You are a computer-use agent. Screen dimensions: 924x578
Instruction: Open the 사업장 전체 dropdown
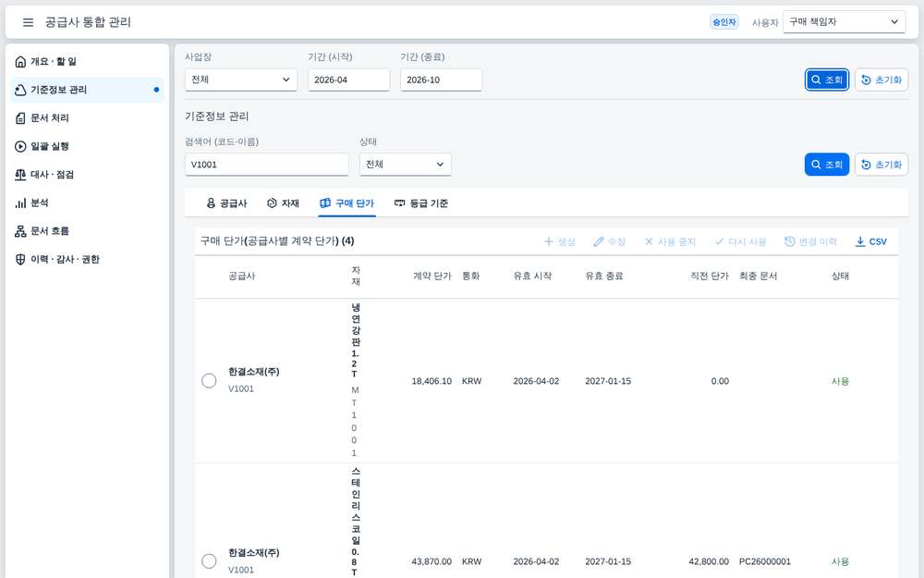point(241,80)
